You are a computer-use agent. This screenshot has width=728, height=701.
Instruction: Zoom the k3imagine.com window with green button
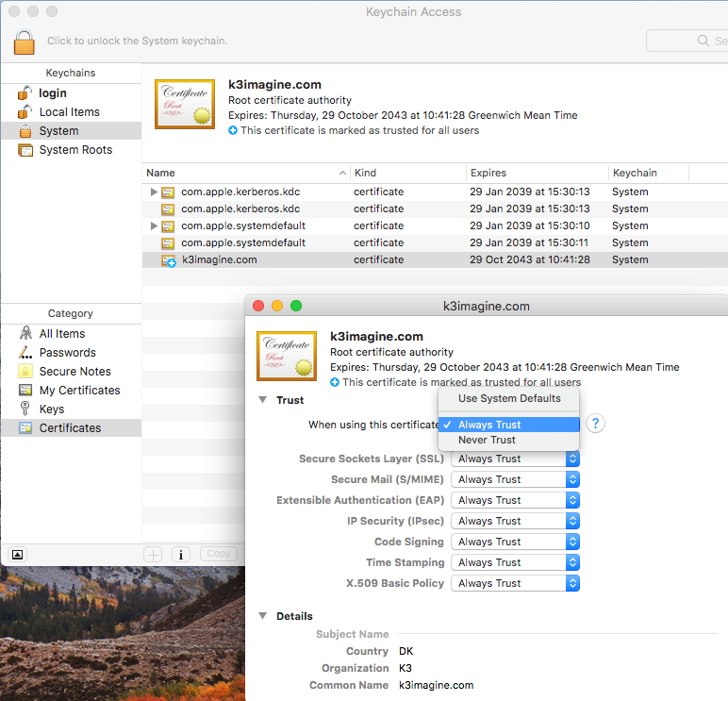(x=296, y=306)
